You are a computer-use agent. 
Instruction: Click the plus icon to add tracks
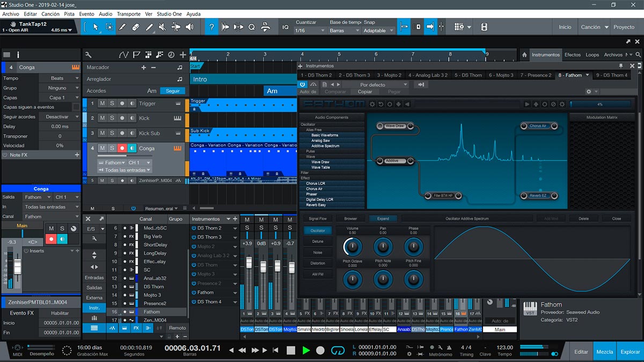click(x=183, y=54)
